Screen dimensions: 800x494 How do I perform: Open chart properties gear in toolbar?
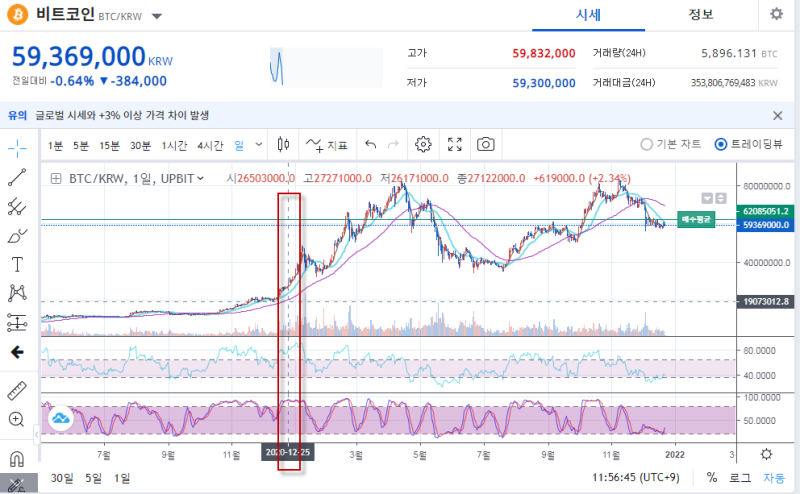coord(423,145)
